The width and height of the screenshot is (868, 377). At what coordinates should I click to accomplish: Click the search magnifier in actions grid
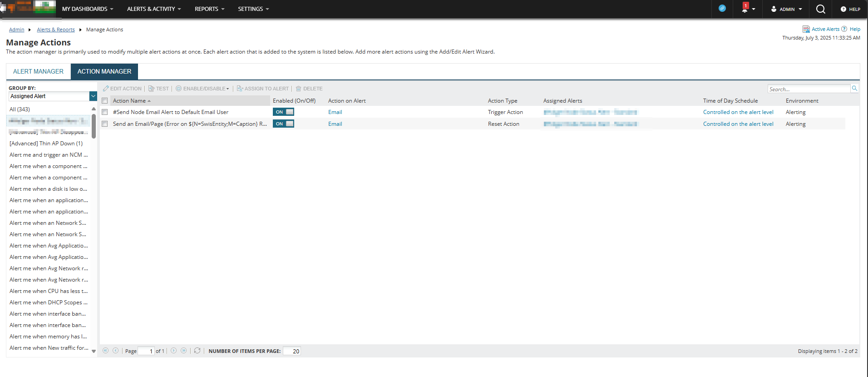click(854, 89)
